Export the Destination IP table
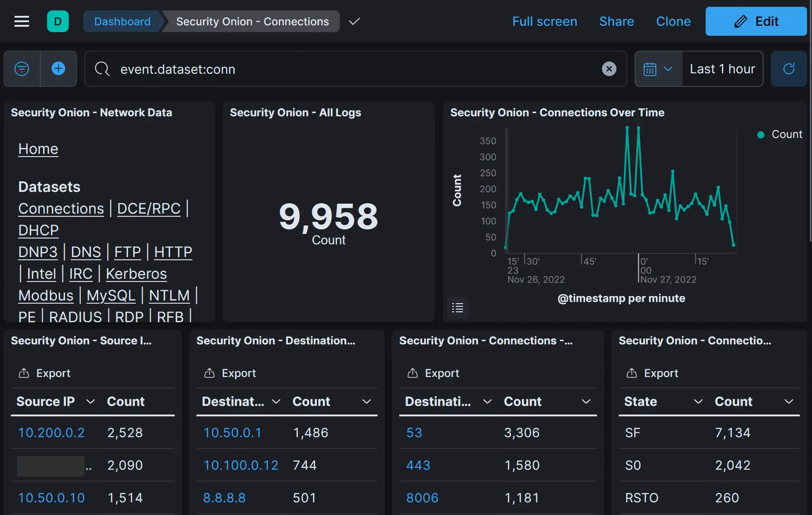The width and height of the screenshot is (812, 515). [229, 373]
